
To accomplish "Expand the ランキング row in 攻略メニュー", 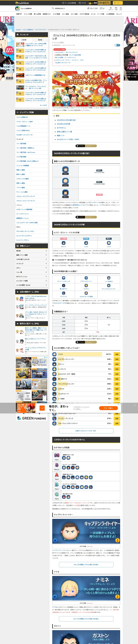I will tap(32, 264).
